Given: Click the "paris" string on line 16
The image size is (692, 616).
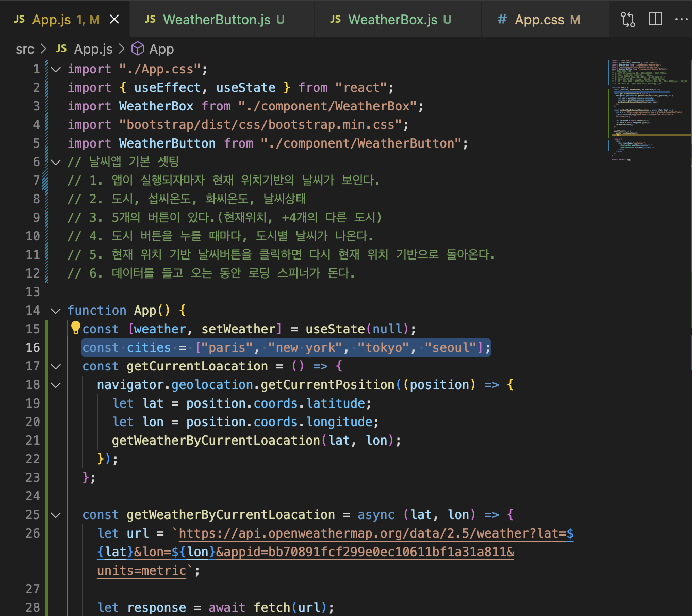Looking at the screenshot, I should coord(227,348).
